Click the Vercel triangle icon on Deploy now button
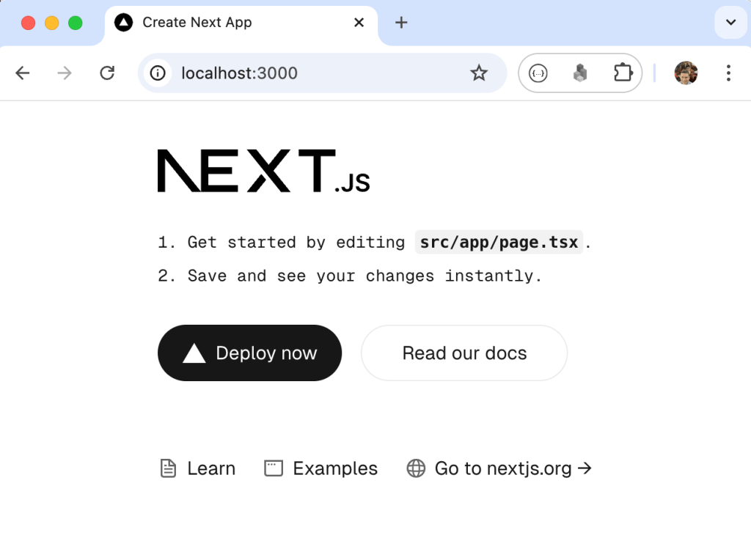Viewport: 751px width, 560px height. click(x=192, y=353)
